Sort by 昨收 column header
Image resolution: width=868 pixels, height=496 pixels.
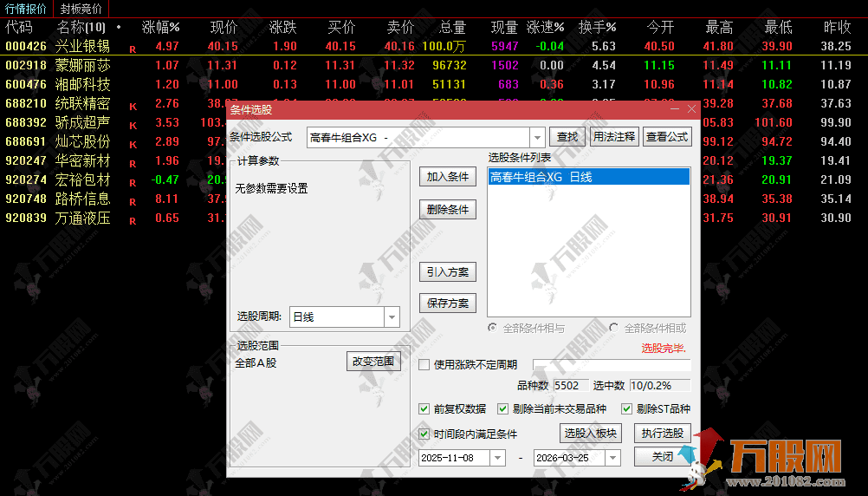click(x=837, y=27)
